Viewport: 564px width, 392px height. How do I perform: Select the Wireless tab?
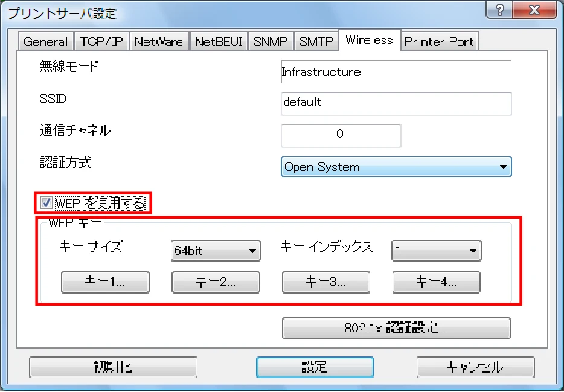[x=370, y=40]
